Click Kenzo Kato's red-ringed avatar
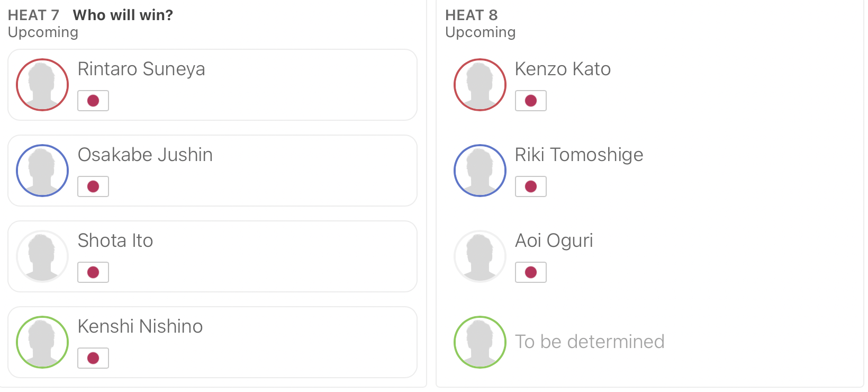This screenshot has width=868, height=392. coord(480,85)
